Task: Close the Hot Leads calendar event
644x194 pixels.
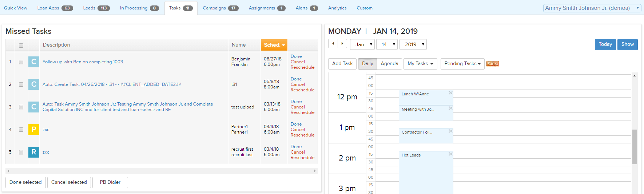Action: tap(450, 154)
